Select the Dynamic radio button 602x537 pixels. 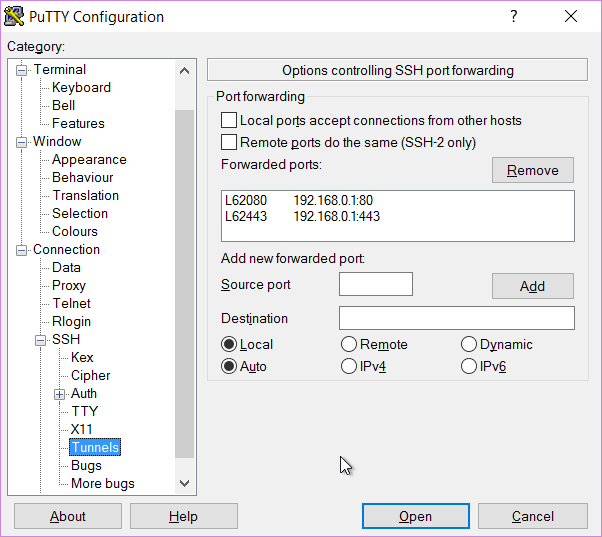(x=469, y=344)
